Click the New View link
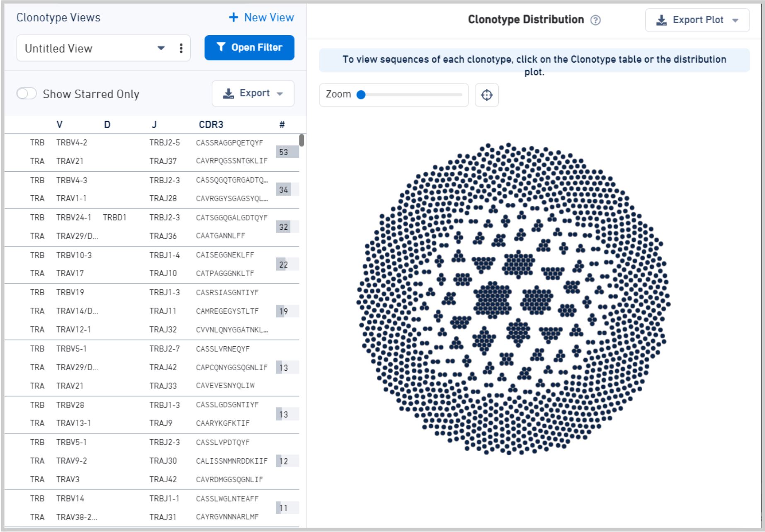Screen dimensions: 765x532 pos(269,17)
